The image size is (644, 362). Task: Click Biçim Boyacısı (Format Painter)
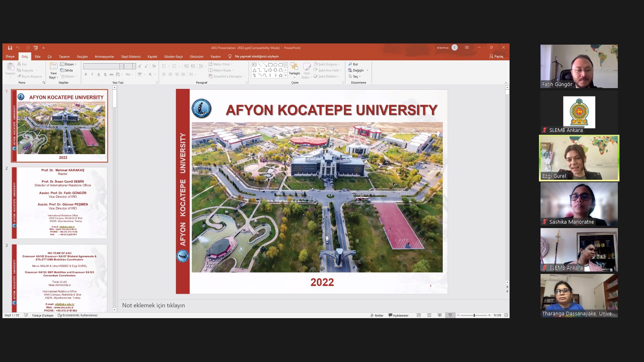(29, 76)
